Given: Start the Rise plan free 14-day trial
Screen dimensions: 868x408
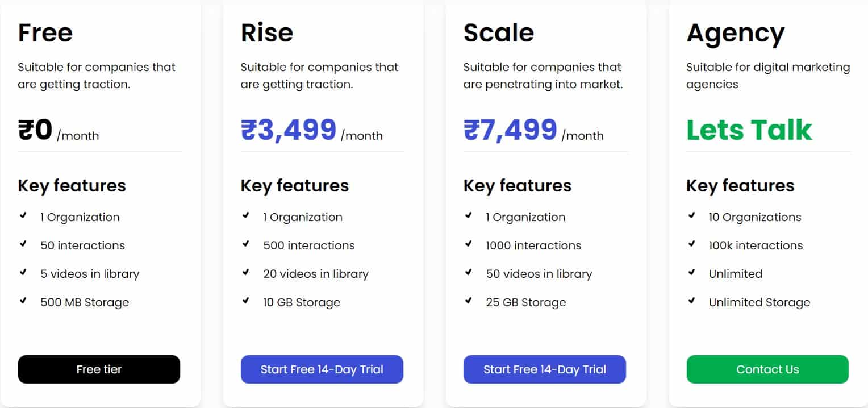Looking at the screenshot, I should point(322,369).
